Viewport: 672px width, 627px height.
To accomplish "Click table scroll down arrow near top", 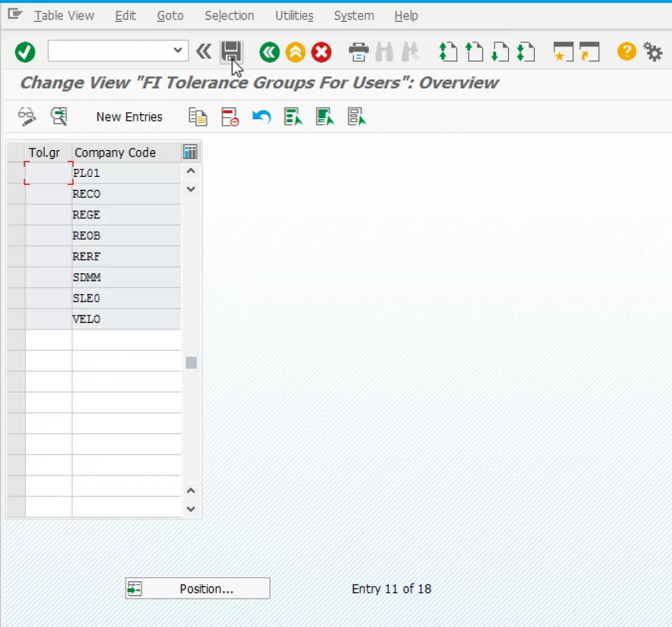I will 191,189.
